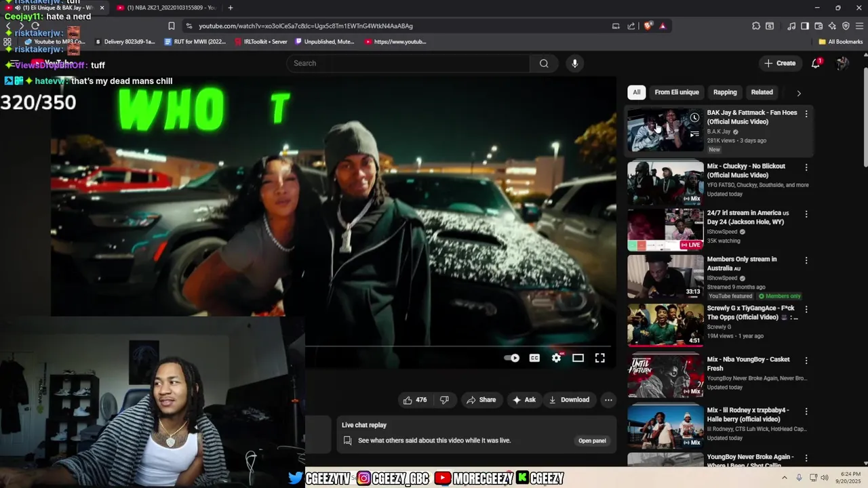Click the Brave playlist music note icon
The width and height of the screenshot is (868, 488).
791,26
